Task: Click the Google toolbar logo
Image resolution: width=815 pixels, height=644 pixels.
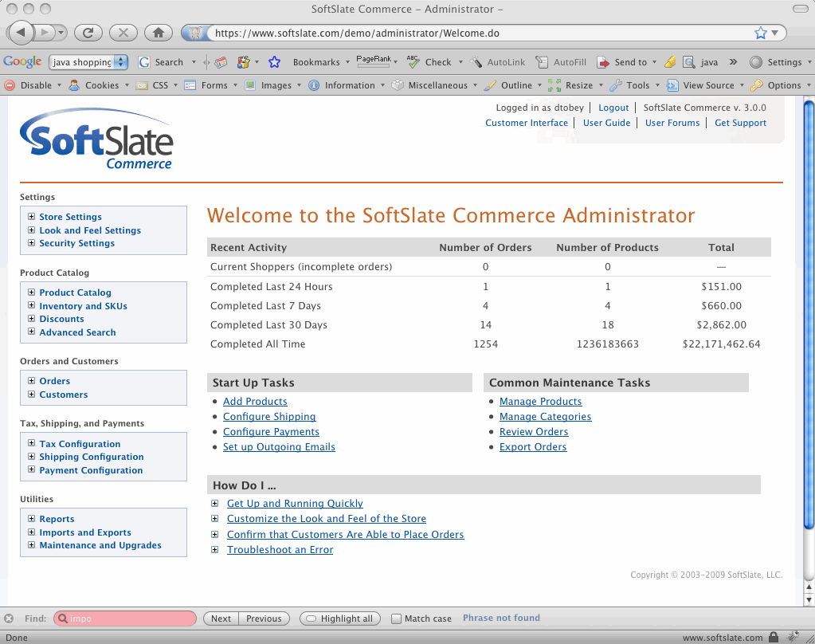Action: [x=22, y=61]
